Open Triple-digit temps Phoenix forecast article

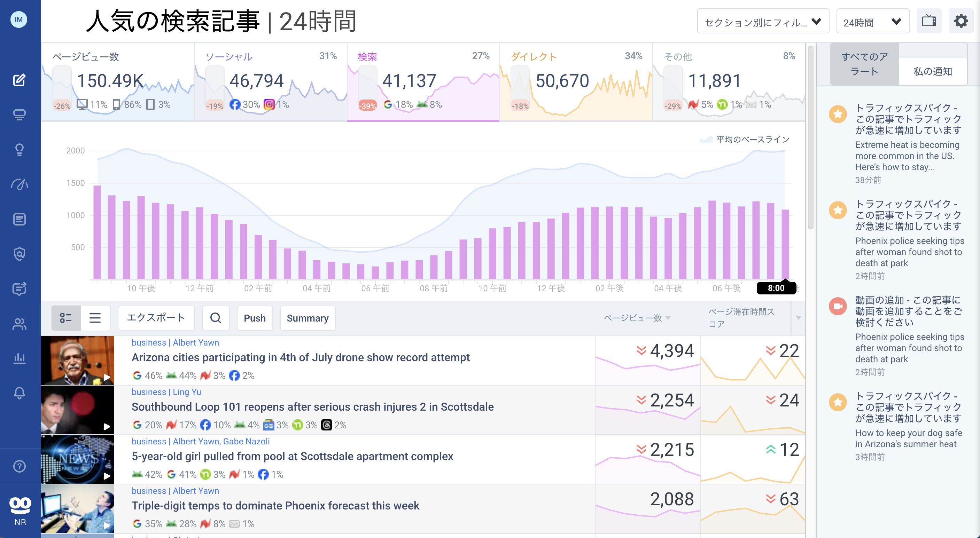pyautogui.click(x=275, y=506)
